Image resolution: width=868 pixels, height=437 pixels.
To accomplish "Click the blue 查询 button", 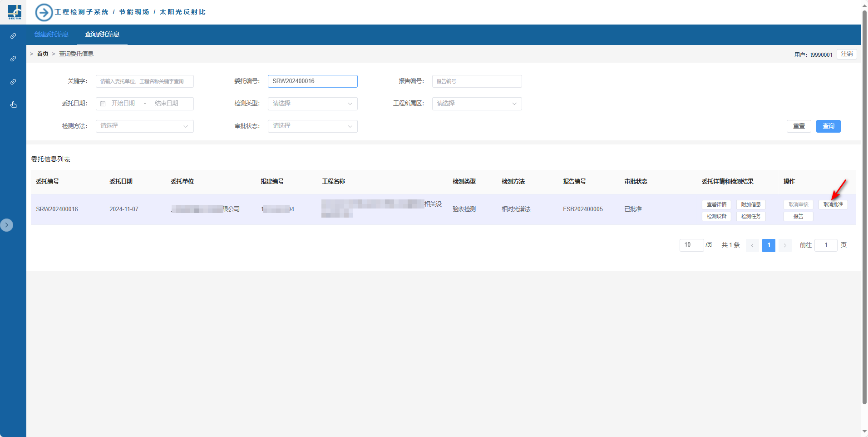I will click(828, 126).
